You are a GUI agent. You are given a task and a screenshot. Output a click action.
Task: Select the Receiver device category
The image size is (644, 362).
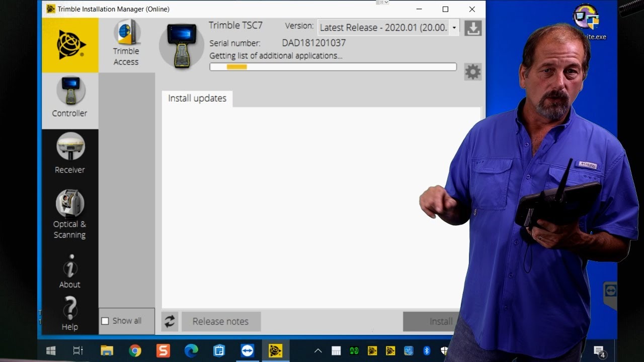(x=70, y=153)
